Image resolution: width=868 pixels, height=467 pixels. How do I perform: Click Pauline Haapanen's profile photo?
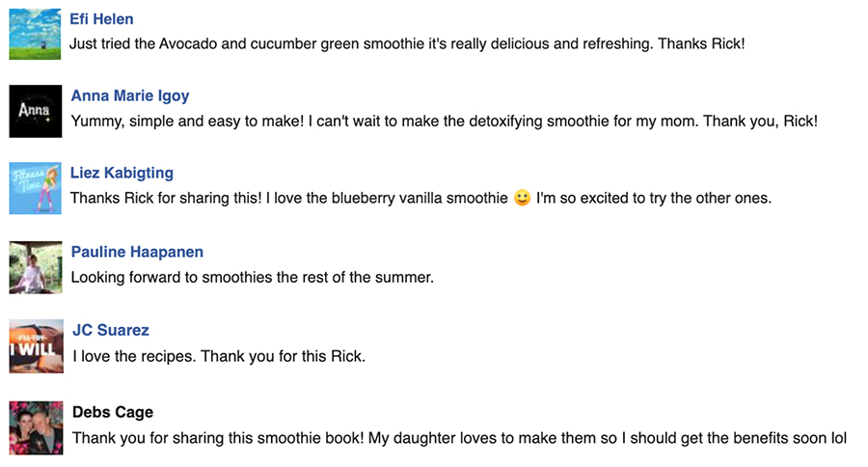tap(36, 267)
